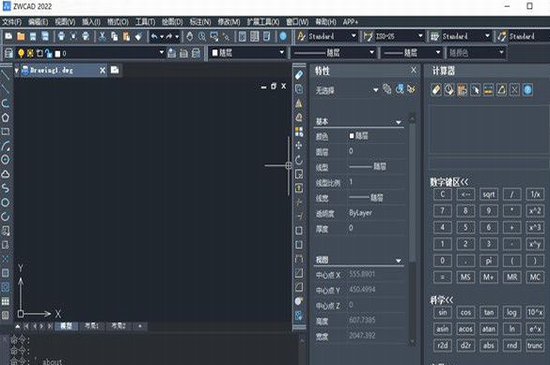Open the color control swatch dropdown

(x=248, y=53)
